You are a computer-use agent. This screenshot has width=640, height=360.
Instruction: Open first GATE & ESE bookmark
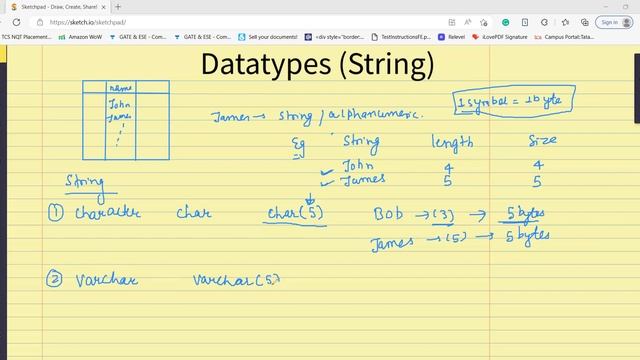point(138,37)
